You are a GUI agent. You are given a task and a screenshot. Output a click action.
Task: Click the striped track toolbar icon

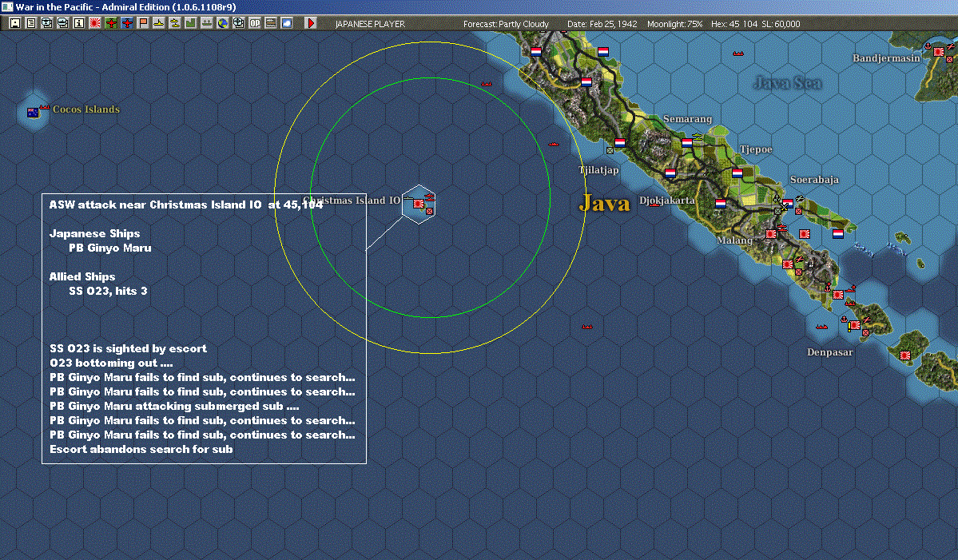(x=270, y=23)
